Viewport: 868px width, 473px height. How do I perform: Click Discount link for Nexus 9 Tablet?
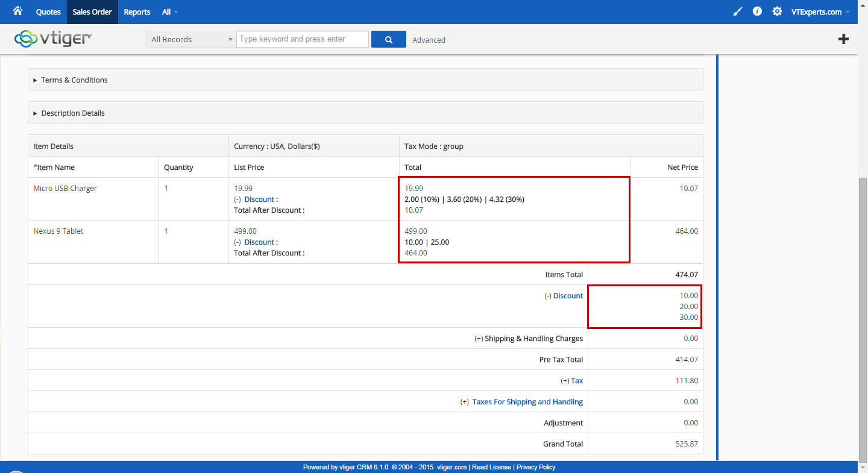[x=259, y=242]
